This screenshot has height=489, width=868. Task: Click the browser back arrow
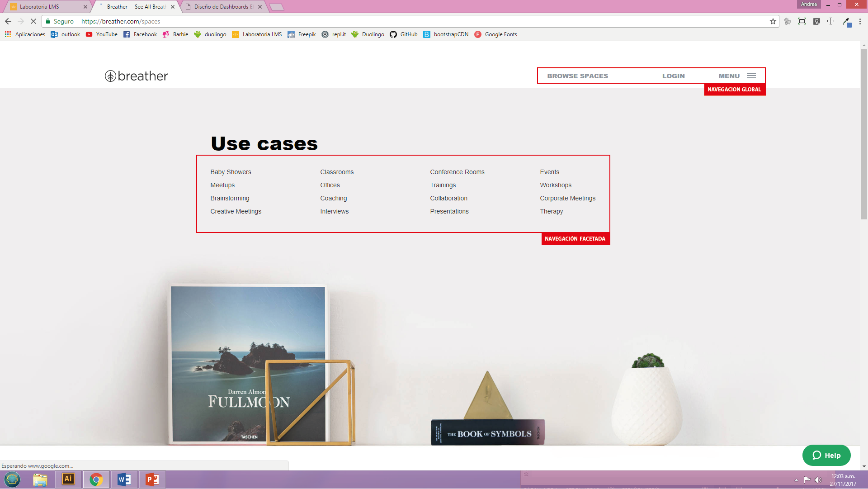point(8,21)
